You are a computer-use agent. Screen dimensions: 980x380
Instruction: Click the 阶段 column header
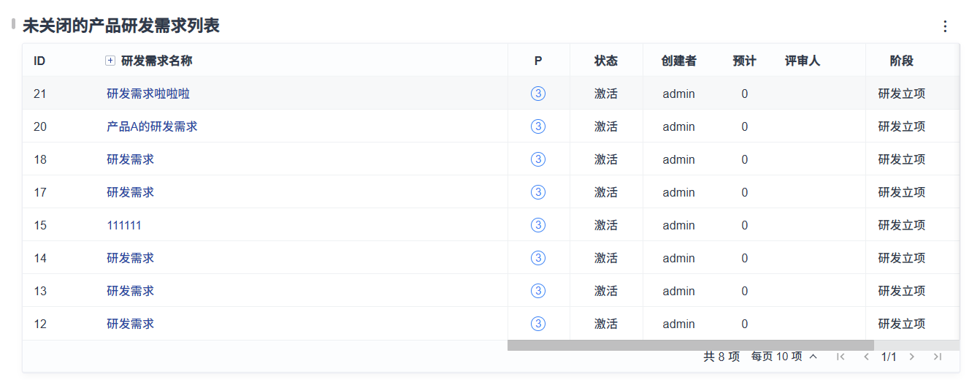point(901,61)
